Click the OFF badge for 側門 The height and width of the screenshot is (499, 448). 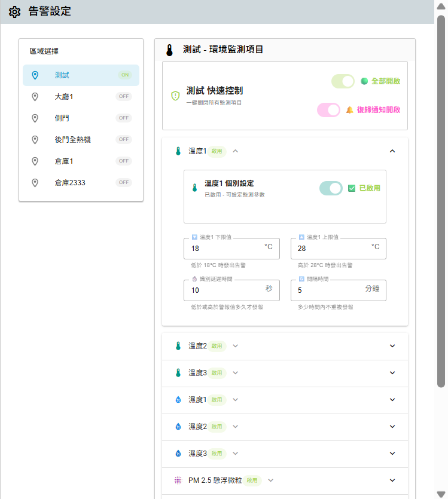pyautogui.click(x=124, y=118)
